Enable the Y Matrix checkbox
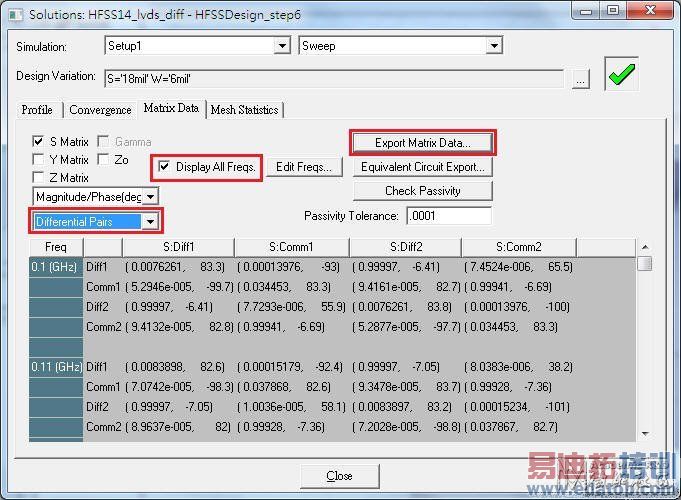681x500 pixels. click(38, 159)
